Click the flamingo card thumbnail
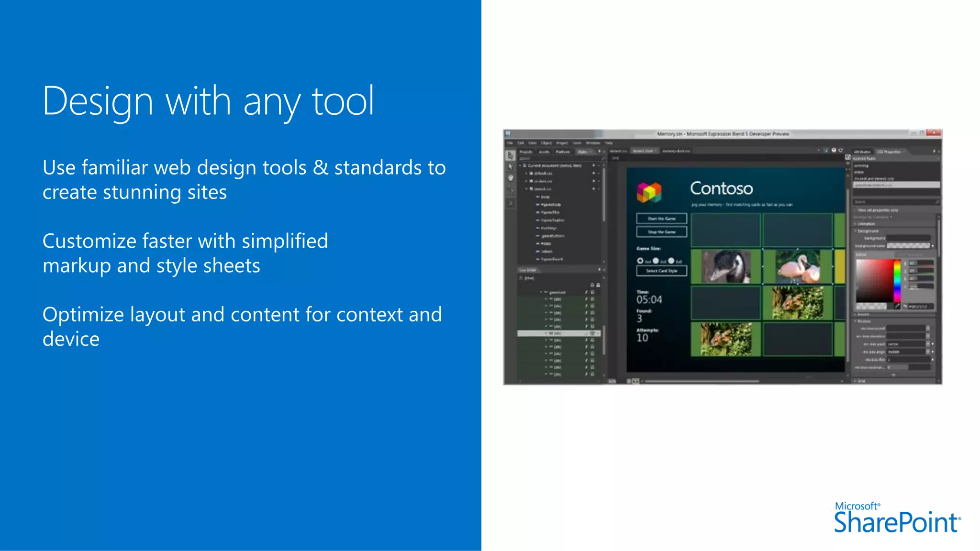The height and width of the screenshot is (551, 980). point(798,267)
